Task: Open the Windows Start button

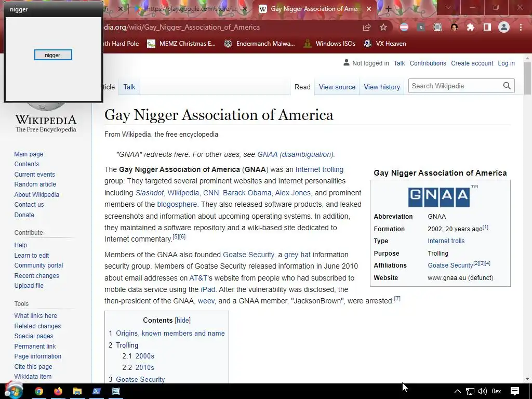Action: point(14,391)
